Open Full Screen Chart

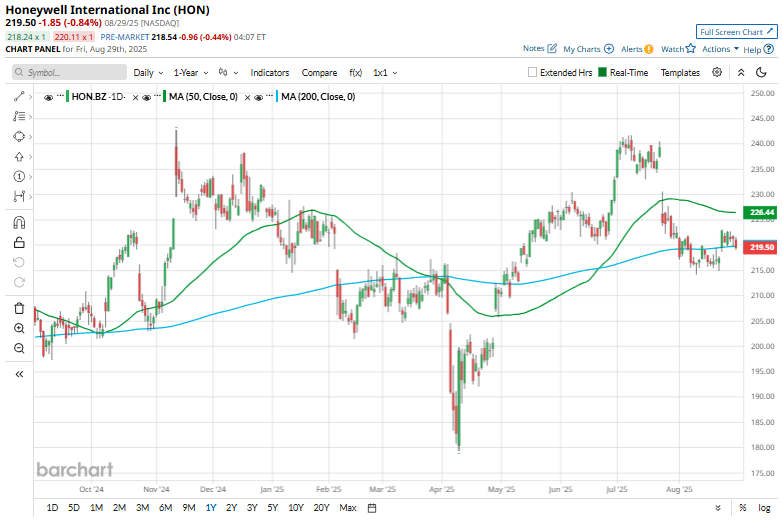tap(736, 31)
